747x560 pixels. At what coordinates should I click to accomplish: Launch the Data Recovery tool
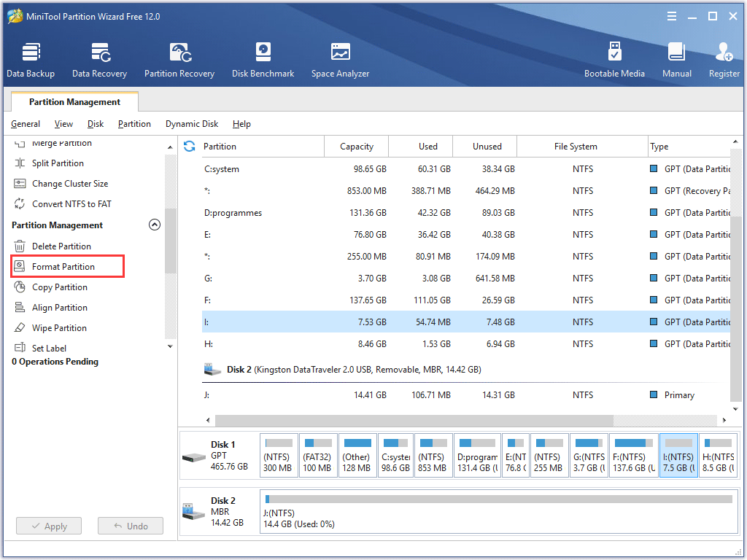[x=99, y=60]
